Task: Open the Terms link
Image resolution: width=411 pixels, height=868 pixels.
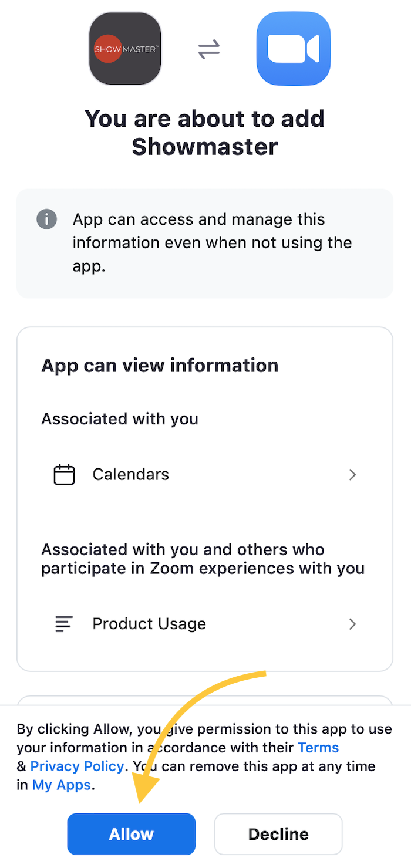Action: (x=318, y=748)
